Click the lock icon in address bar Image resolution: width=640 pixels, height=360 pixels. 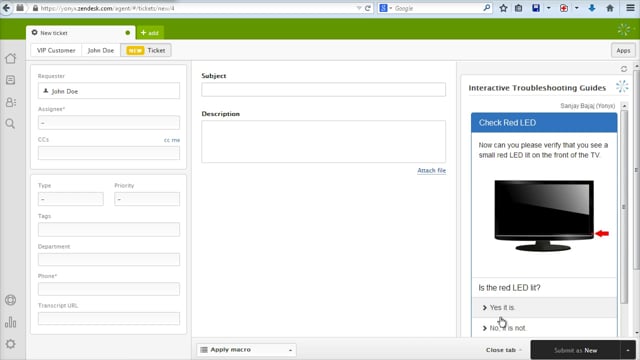36,8
